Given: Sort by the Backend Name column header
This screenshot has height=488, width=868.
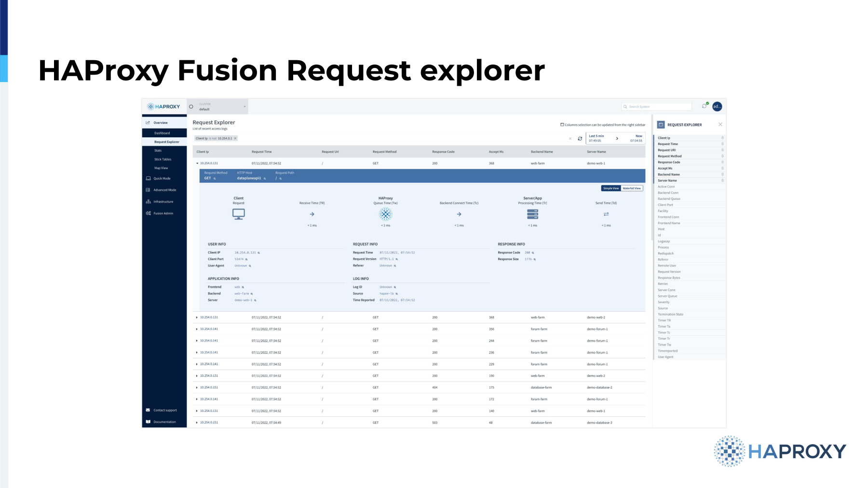Looking at the screenshot, I should 542,152.
